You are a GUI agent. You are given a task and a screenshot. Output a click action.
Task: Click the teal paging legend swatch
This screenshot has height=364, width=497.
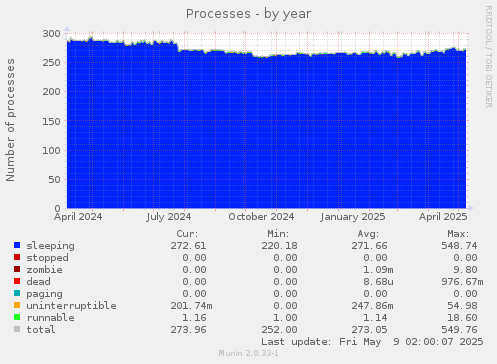pyautogui.click(x=17, y=293)
